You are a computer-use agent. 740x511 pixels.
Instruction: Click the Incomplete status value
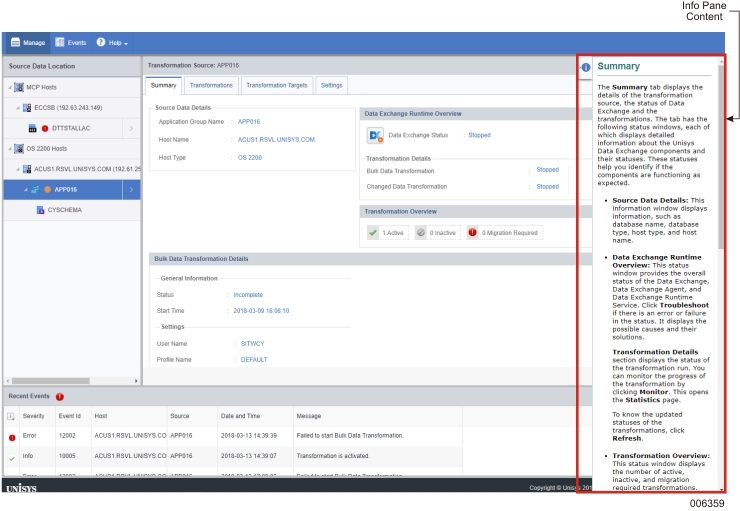pos(248,295)
